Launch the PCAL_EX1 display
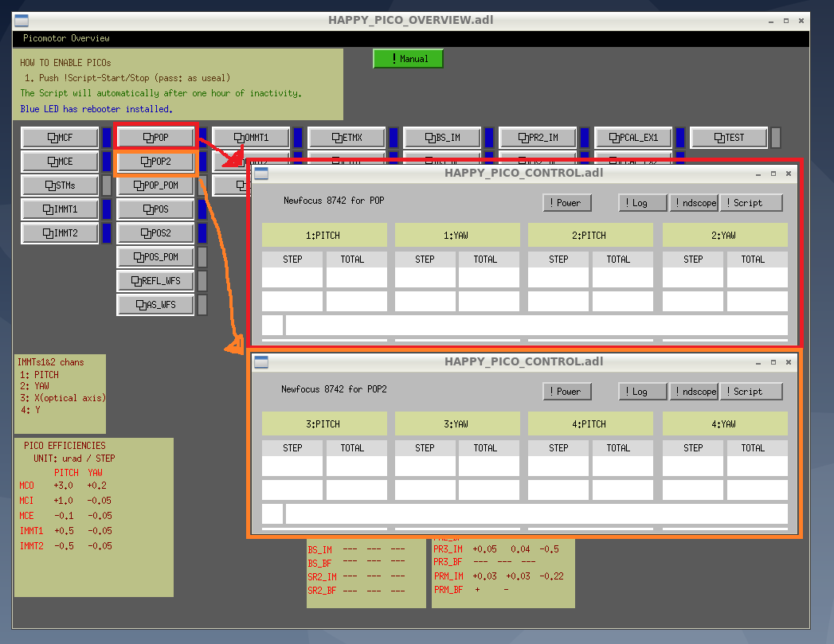This screenshot has height=644, width=834. [633, 138]
